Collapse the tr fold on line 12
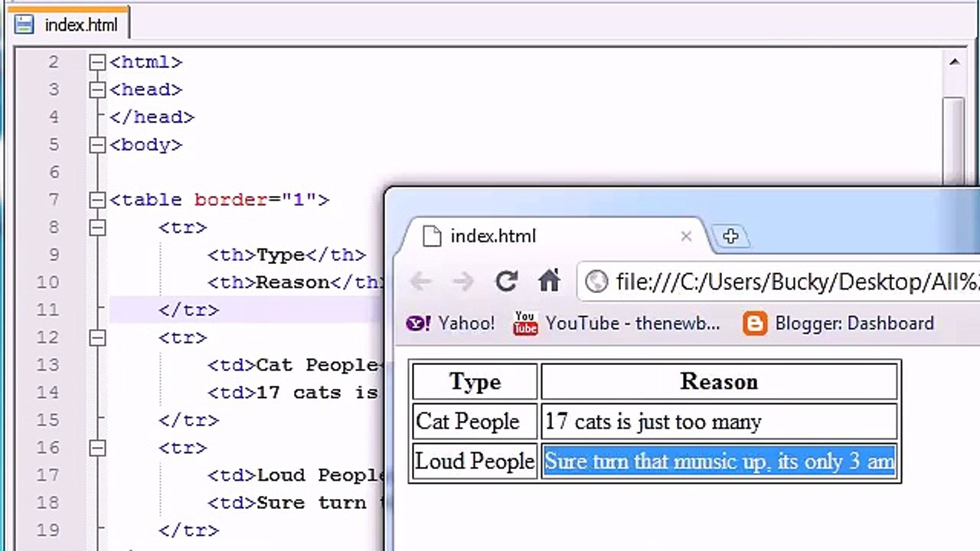 (x=97, y=337)
